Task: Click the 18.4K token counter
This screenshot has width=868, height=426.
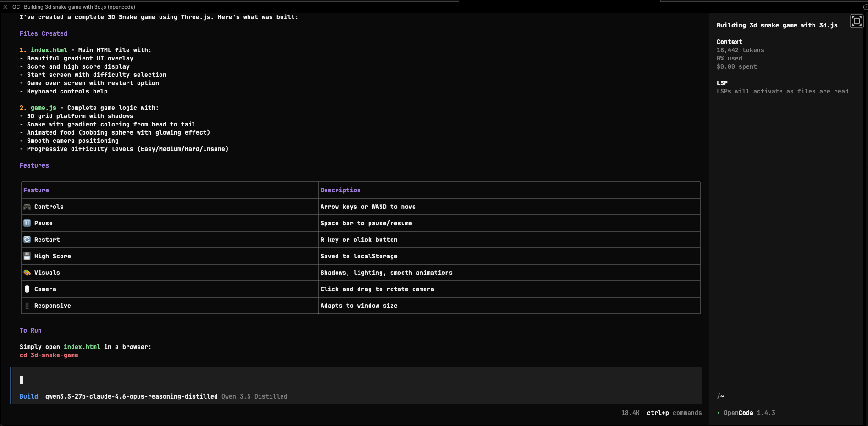Action: (x=630, y=413)
